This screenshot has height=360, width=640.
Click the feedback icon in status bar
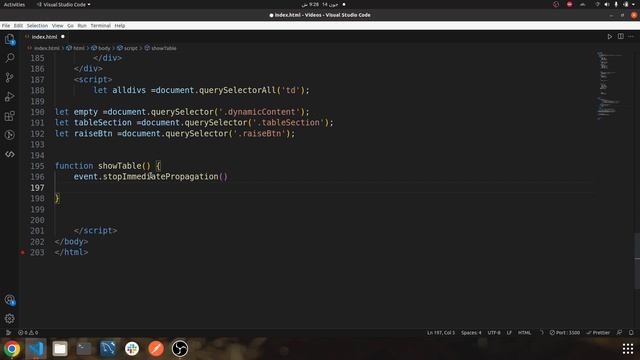coord(619,333)
